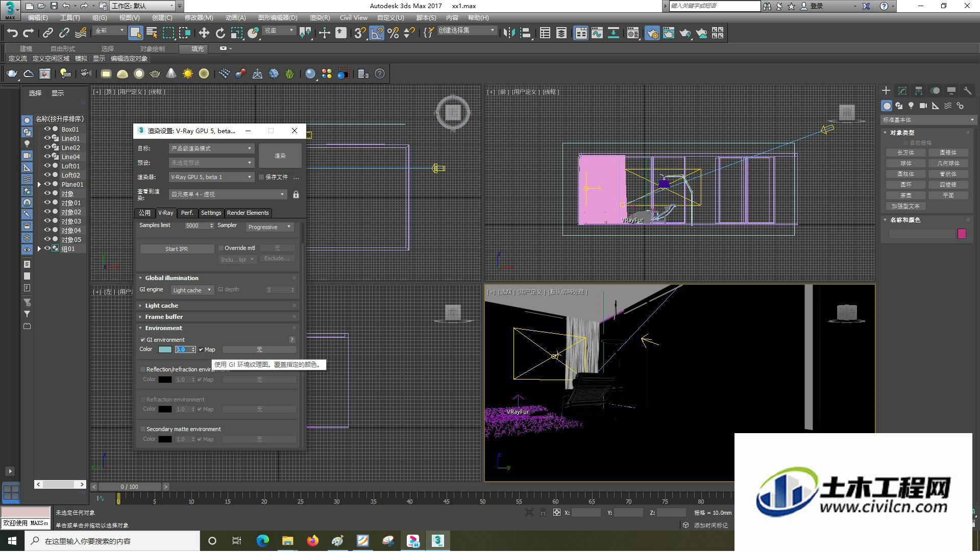Expand the 组01 group tree item

39,249
